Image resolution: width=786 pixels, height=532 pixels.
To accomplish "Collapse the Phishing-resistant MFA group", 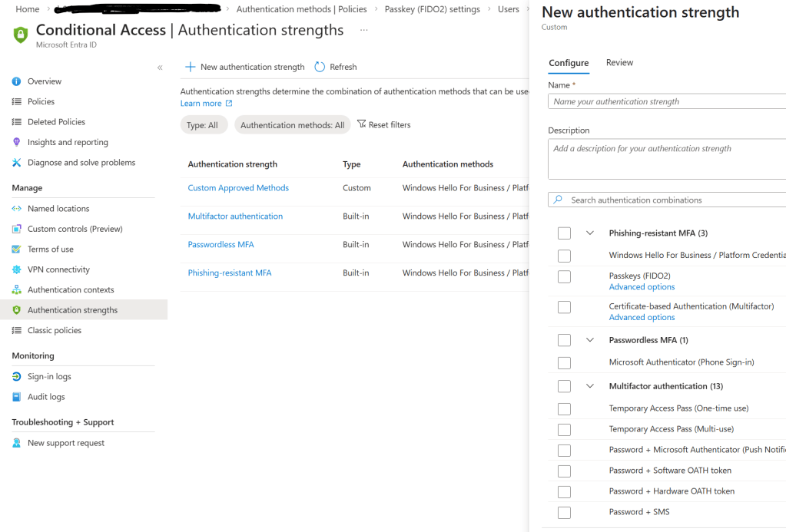I will coord(590,233).
